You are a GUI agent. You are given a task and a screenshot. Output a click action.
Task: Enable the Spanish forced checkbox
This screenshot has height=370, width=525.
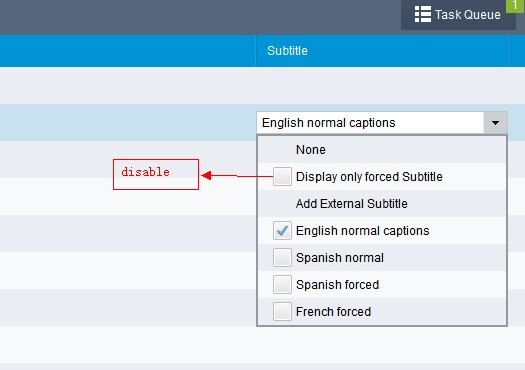(x=282, y=285)
